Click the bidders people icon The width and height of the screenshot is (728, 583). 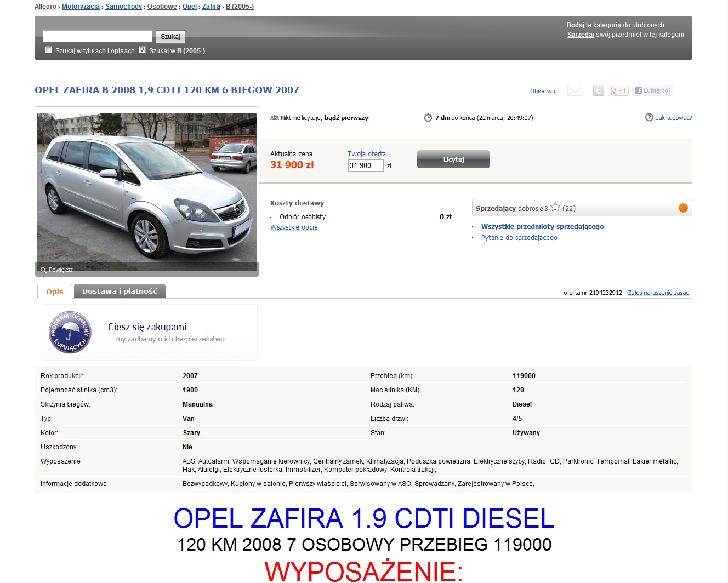point(274,118)
